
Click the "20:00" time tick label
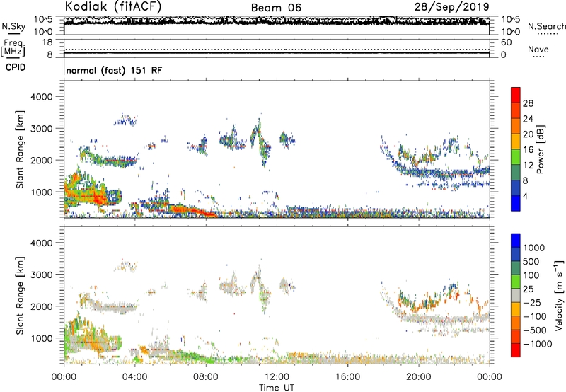(419, 377)
